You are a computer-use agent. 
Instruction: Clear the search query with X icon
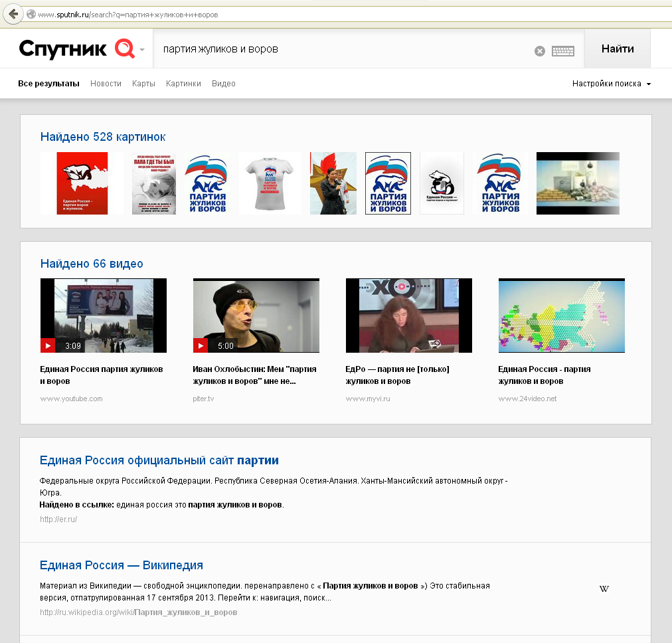coord(540,51)
